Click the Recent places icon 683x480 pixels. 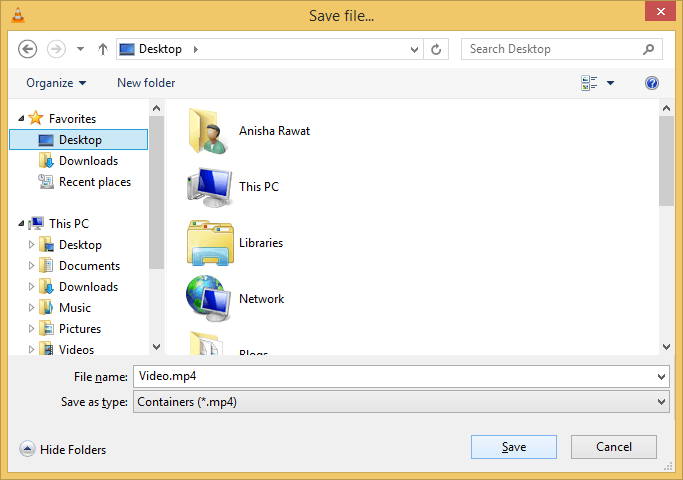coord(46,182)
